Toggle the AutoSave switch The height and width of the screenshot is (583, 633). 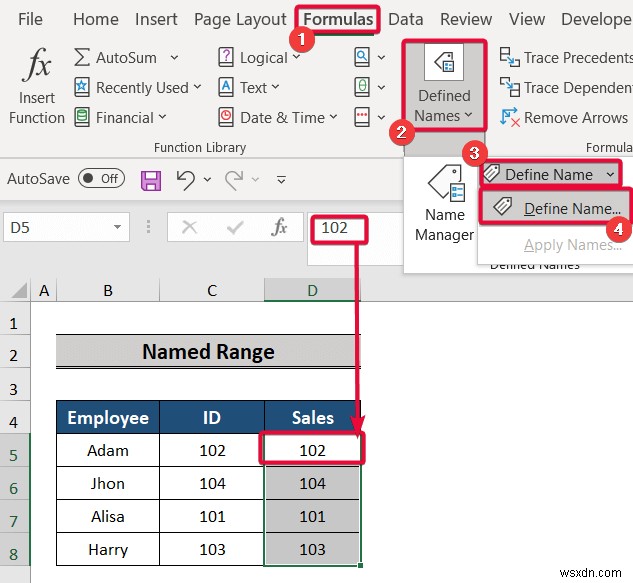pyautogui.click(x=101, y=178)
